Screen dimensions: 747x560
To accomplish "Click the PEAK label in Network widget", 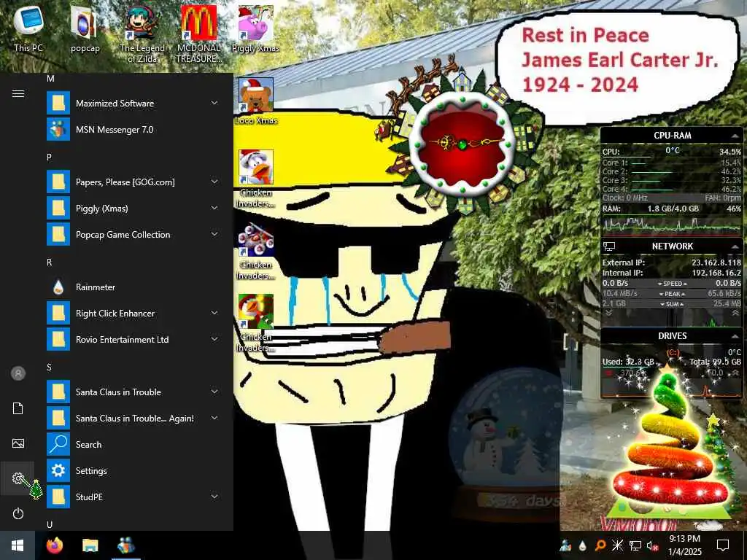I will point(672,294).
